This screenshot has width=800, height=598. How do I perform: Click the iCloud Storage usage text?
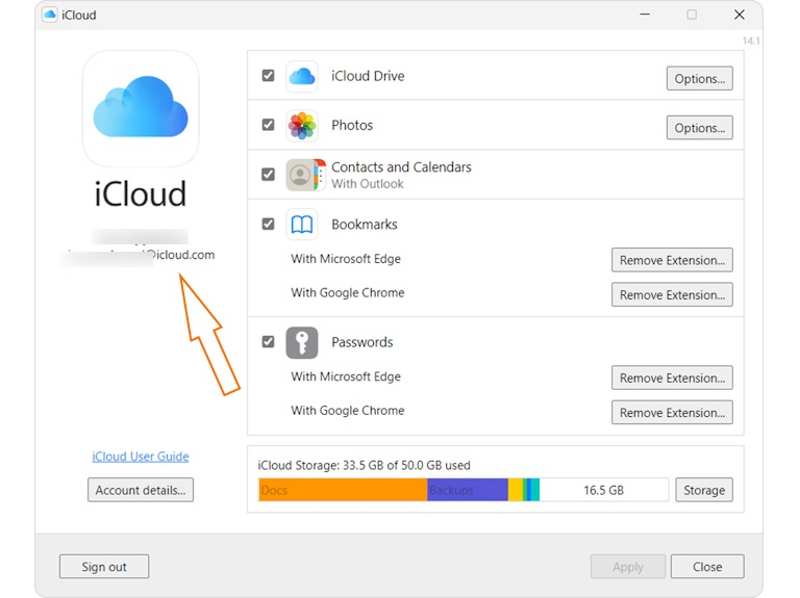pos(364,465)
